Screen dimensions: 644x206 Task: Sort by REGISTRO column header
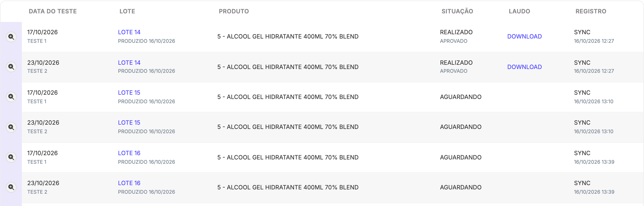591,11
